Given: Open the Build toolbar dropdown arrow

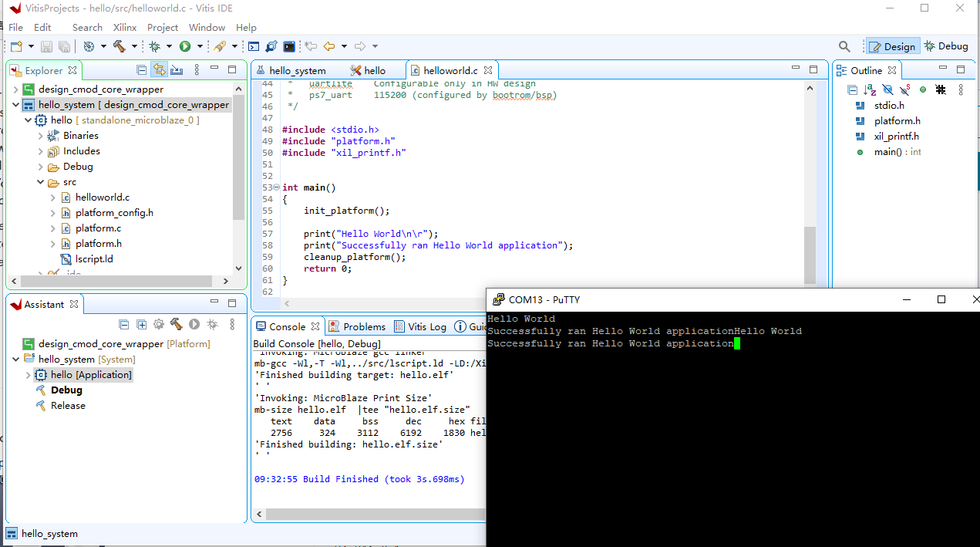Looking at the screenshot, I should 133,46.
